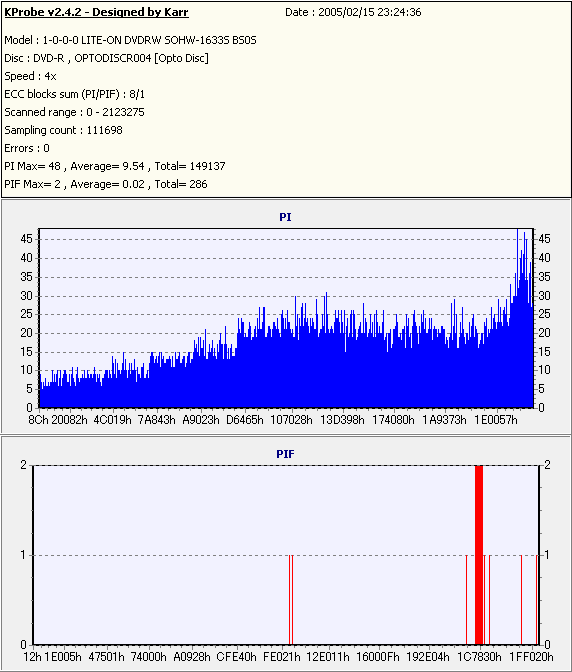572x672 pixels.
Task: Click the 1FF020h end label on PIF axis
Action: [531, 657]
